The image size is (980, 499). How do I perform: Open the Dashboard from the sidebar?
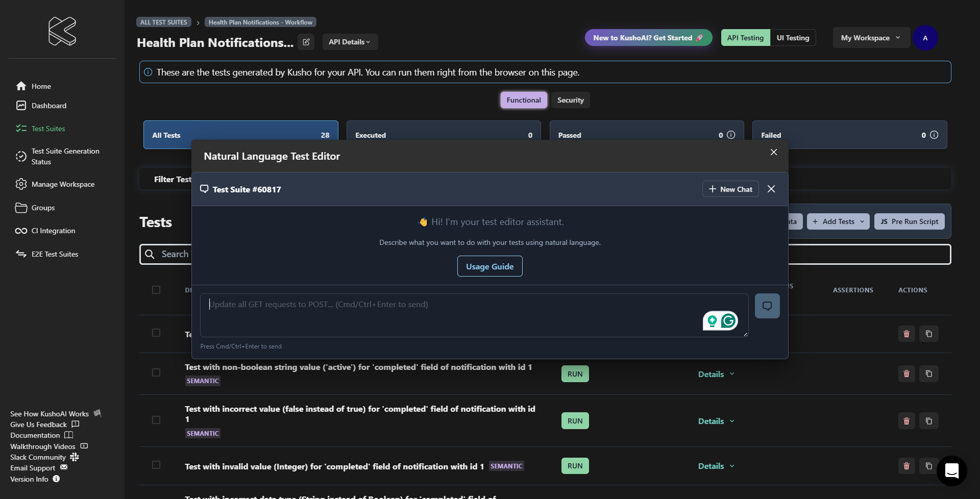point(48,106)
